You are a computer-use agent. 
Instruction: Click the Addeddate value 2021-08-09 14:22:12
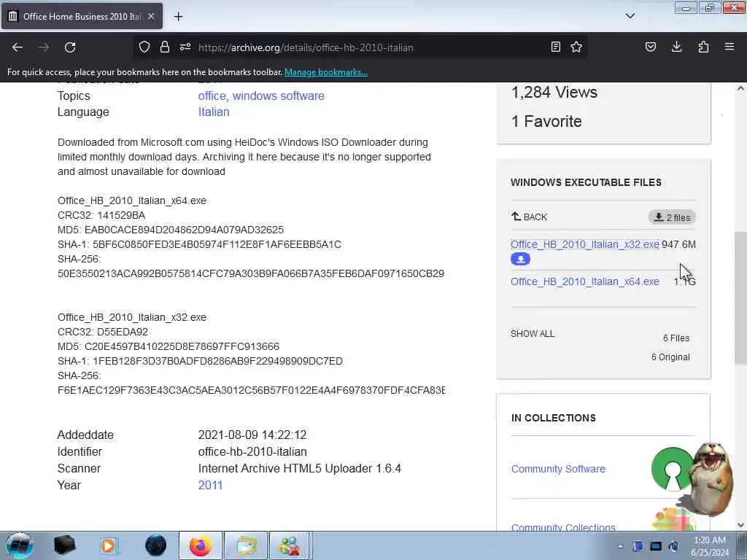(x=252, y=435)
